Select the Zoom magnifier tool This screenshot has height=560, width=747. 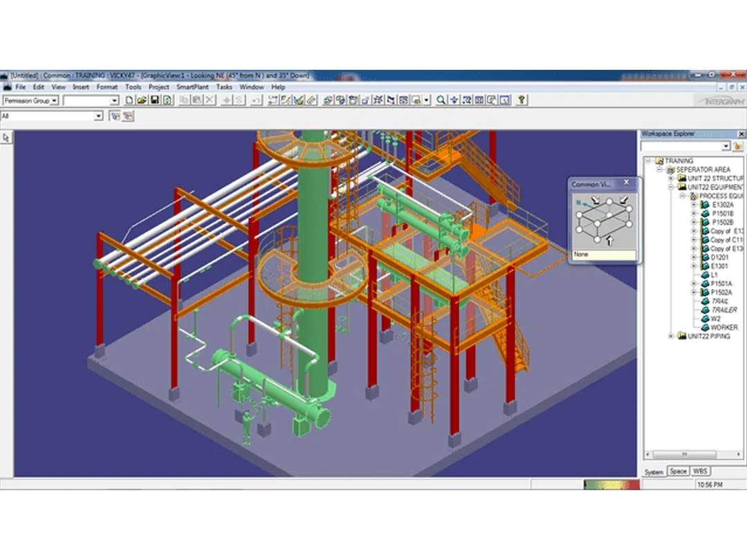[441, 100]
